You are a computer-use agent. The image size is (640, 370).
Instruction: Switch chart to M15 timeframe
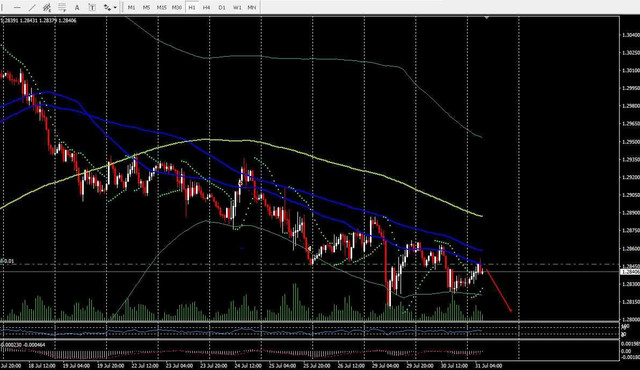pyautogui.click(x=162, y=7)
